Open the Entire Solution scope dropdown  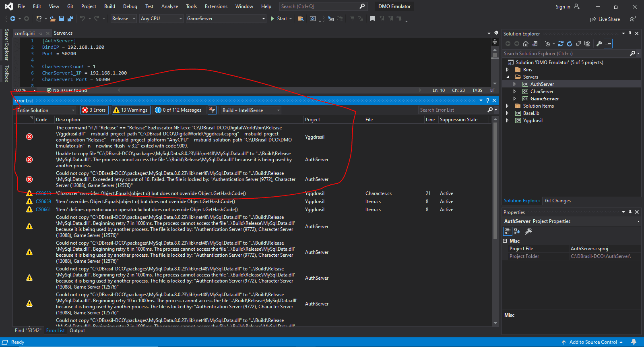[x=46, y=110]
